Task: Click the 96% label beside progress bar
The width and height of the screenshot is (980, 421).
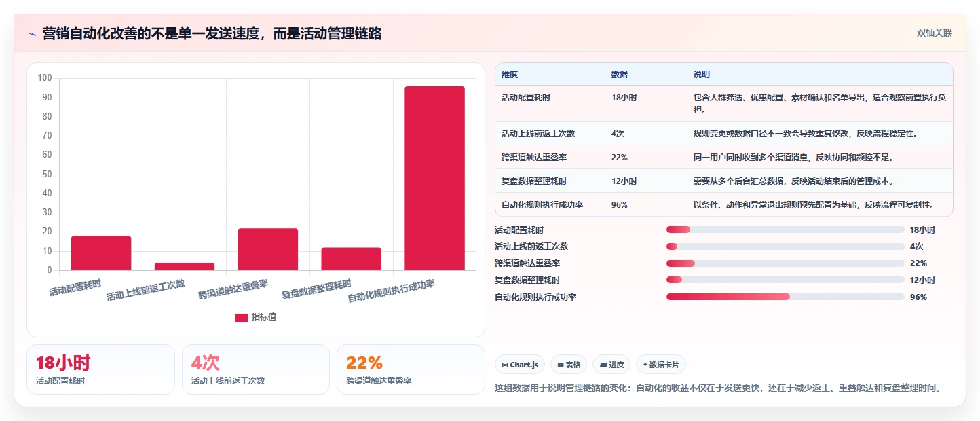Action: tap(918, 297)
